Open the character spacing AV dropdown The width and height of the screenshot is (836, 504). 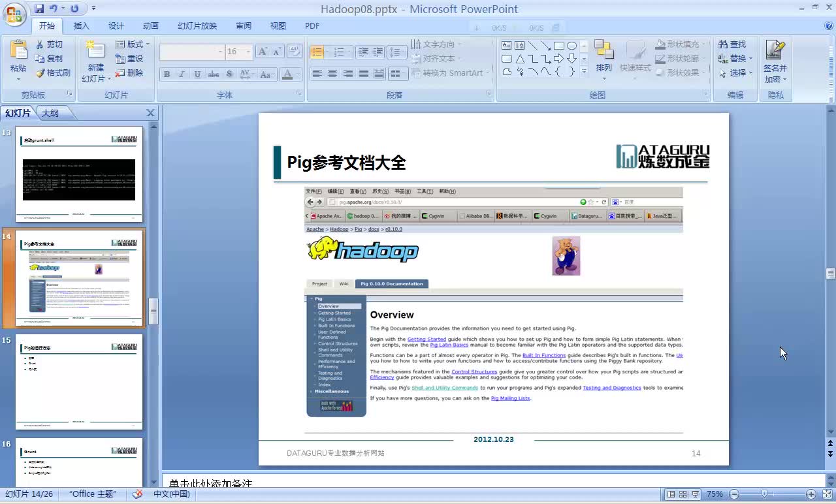tap(247, 74)
